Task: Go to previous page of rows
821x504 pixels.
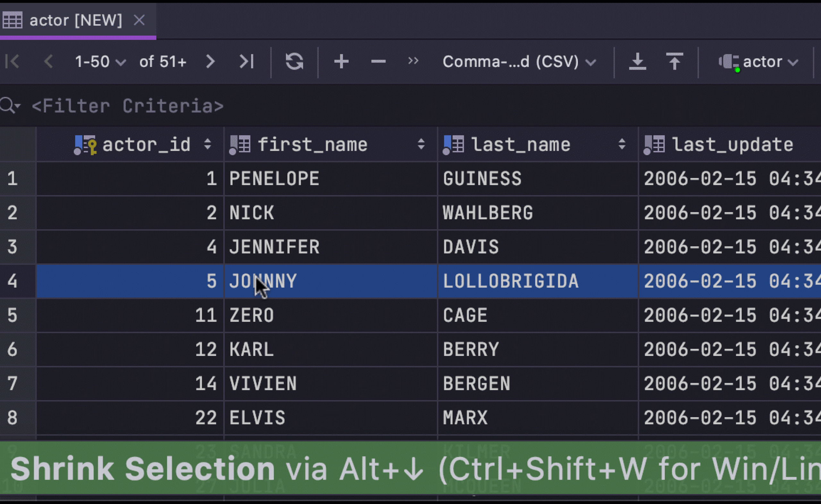Action: (x=49, y=62)
